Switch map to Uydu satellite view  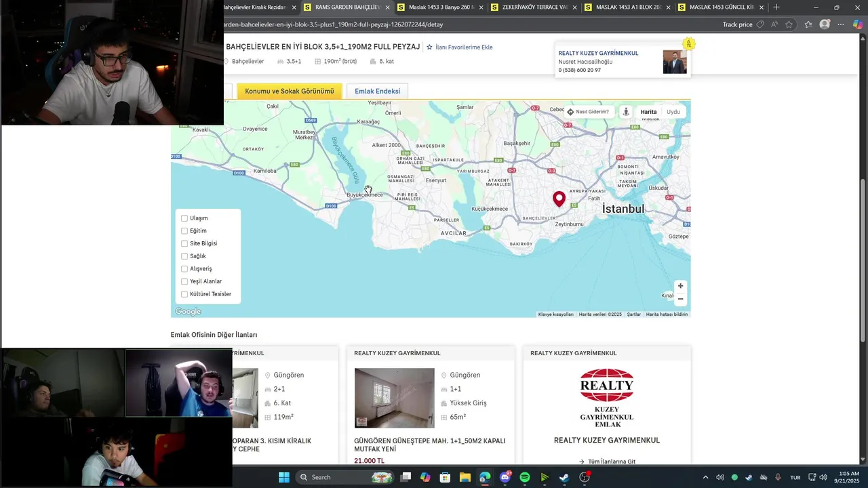click(673, 112)
